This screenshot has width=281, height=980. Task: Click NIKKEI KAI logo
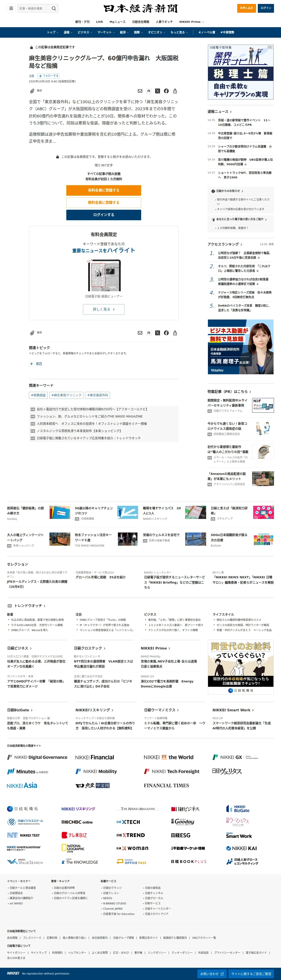pos(242,848)
